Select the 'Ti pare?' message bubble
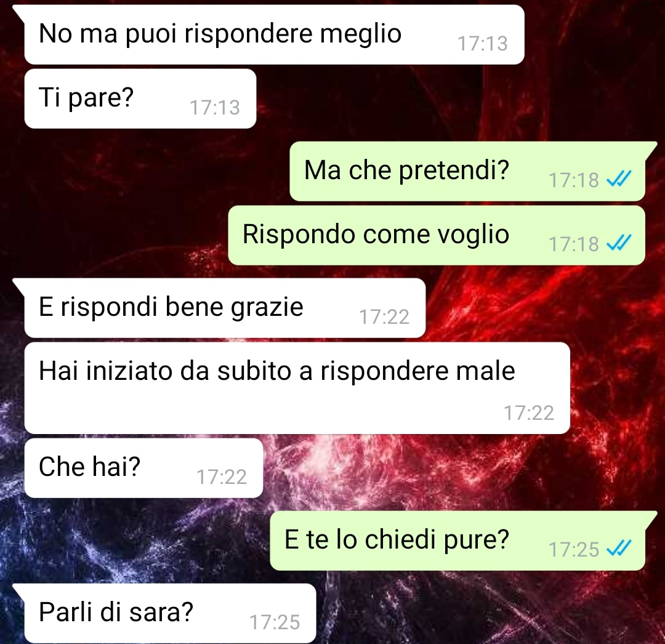Image resolution: width=665 pixels, height=644 pixels. pos(140,99)
